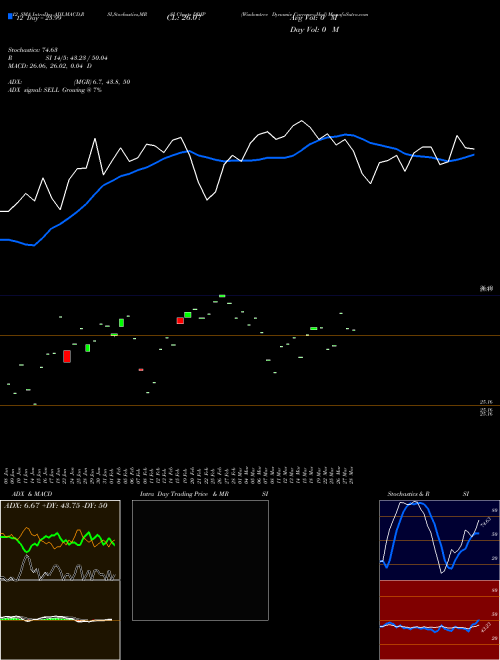
Task: Click the 'CL: 26.07' closing price label
Action: click(184, 18)
